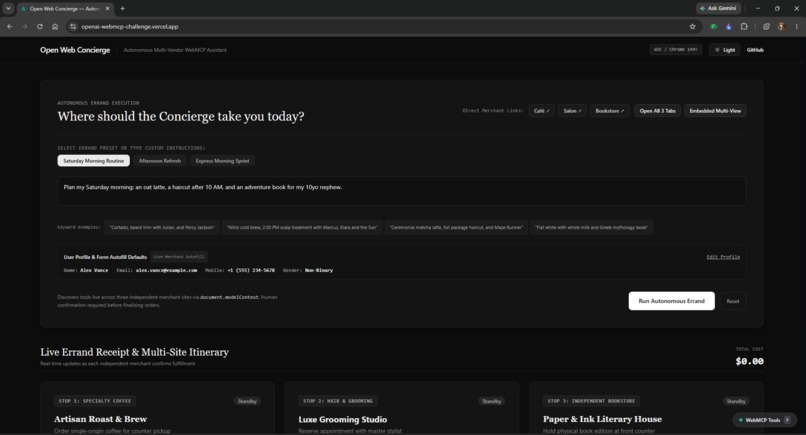Image resolution: width=806 pixels, height=435 pixels.
Task: Choose the Ceremonial matcha latte keyword example
Action: coord(456,227)
